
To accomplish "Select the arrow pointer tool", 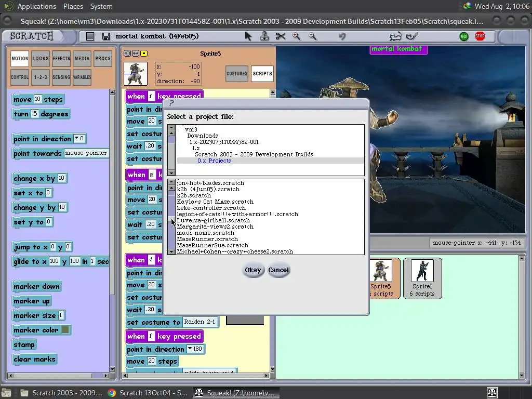I will [x=248, y=36].
